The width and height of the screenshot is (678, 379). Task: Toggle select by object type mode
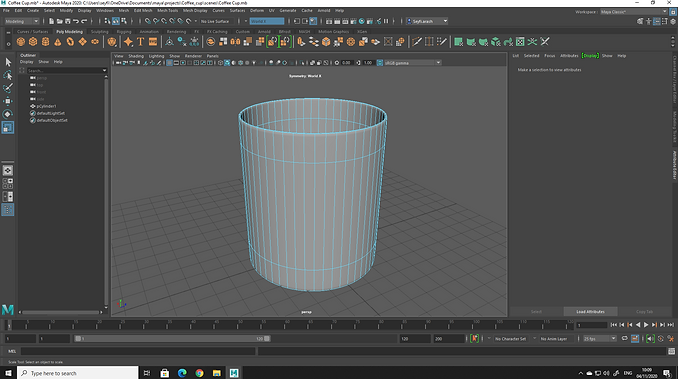116,21
